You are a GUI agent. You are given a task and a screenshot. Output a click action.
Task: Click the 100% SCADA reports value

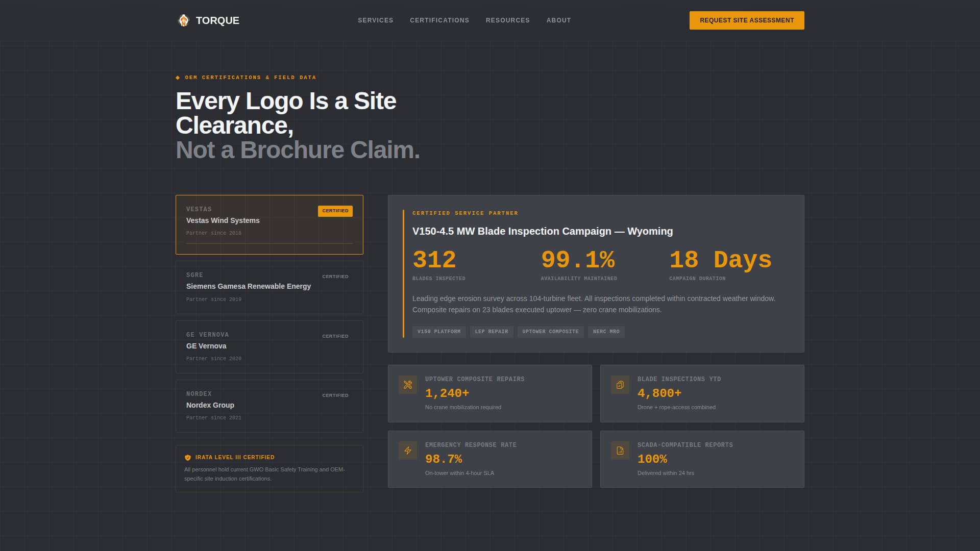(x=652, y=459)
